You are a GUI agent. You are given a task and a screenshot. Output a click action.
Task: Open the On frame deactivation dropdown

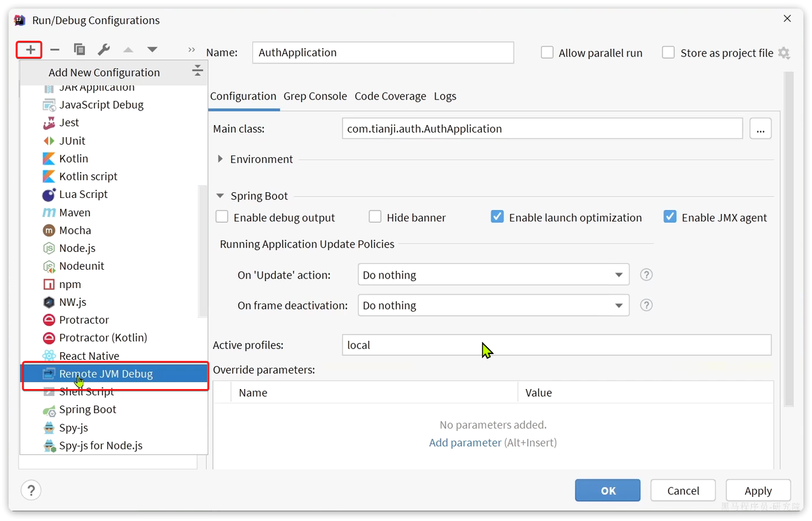[494, 305]
